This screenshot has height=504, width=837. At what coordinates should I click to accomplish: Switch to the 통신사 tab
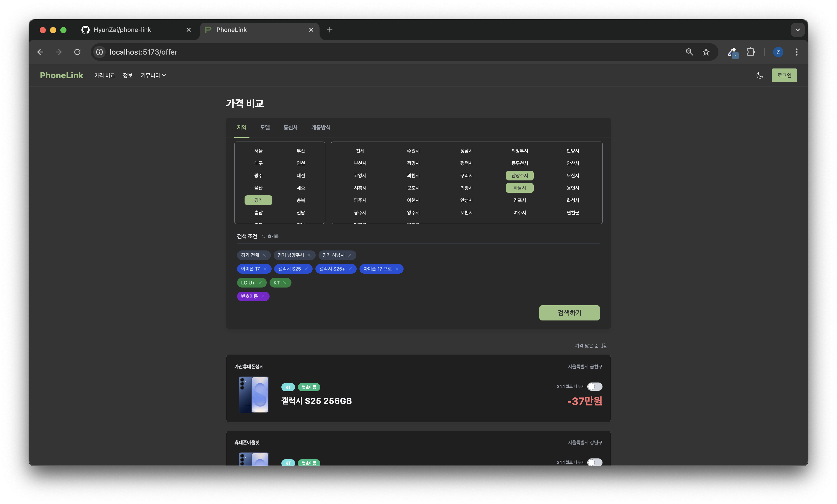tap(290, 127)
